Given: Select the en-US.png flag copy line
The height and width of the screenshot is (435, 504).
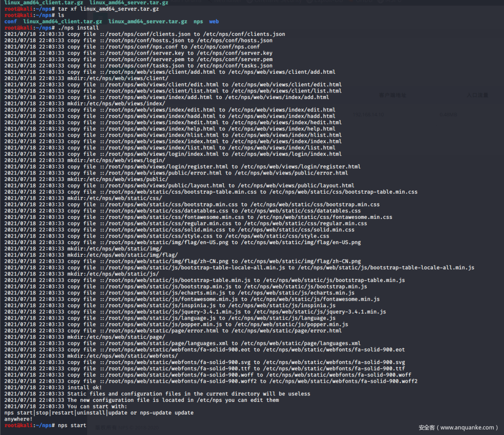Looking at the screenshot, I should (x=182, y=242).
